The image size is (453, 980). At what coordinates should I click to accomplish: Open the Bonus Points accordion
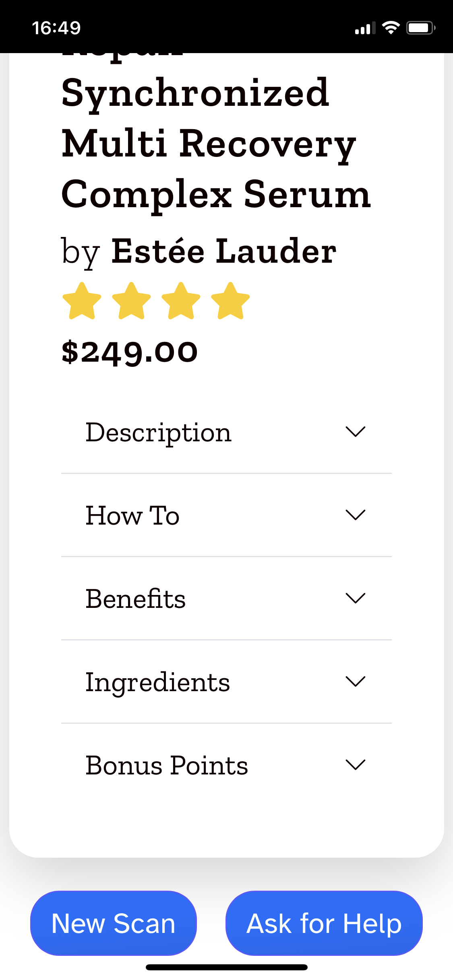click(x=226, y=765)
